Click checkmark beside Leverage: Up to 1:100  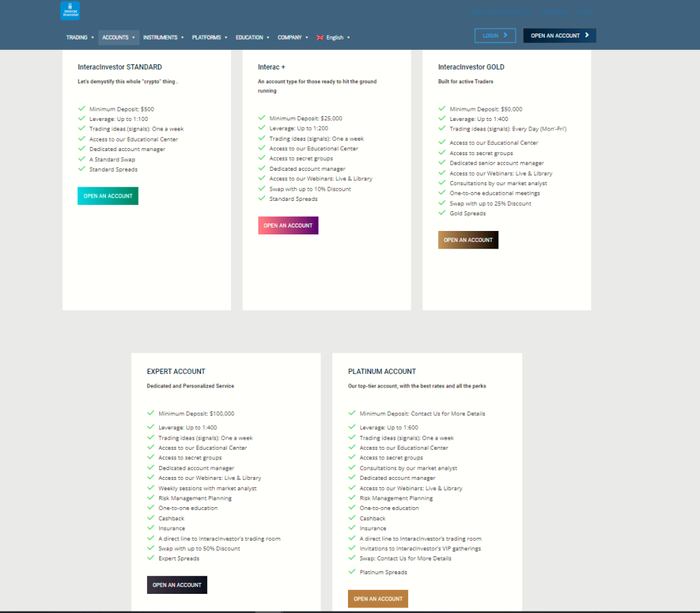click(82, 118)
